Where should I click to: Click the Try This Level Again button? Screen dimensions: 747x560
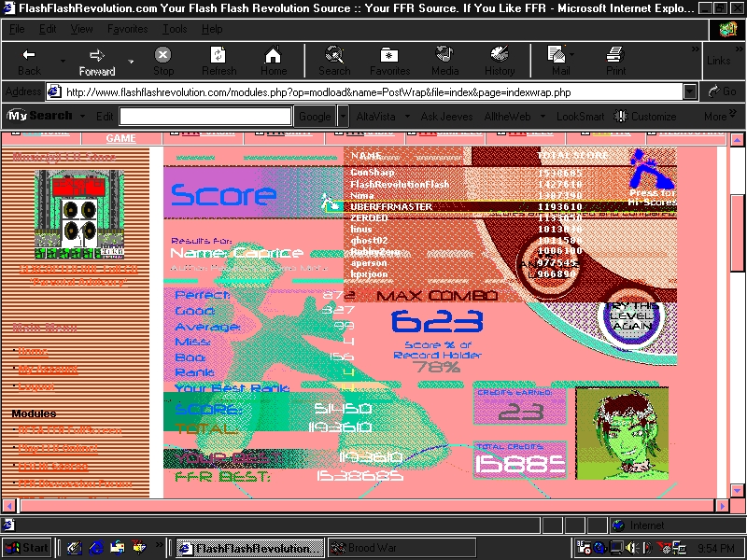[x=632, y=317]
